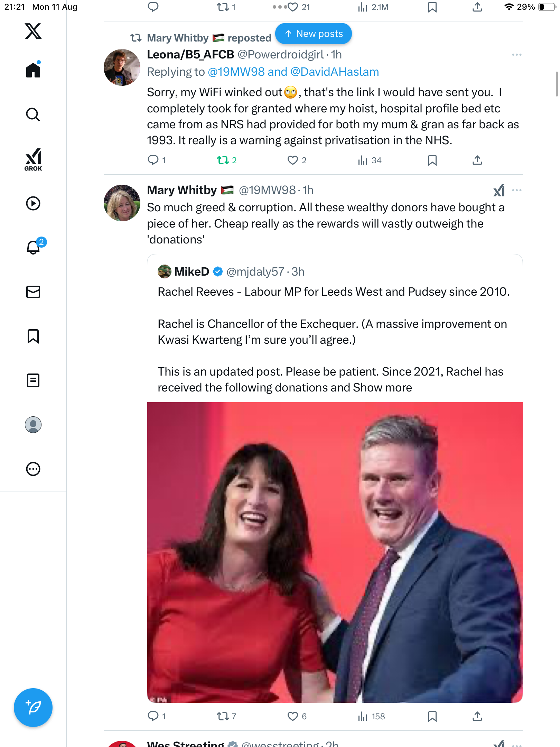The width and height of the screenshot is (560, 747).
Task: Click the compose post button
Action: tap(33, 708)
